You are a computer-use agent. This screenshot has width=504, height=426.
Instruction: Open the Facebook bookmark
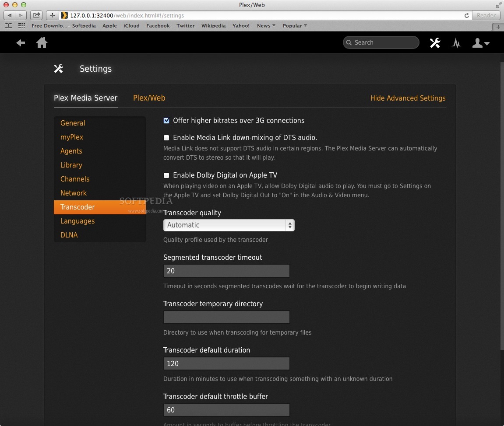(x=158, y=26)
